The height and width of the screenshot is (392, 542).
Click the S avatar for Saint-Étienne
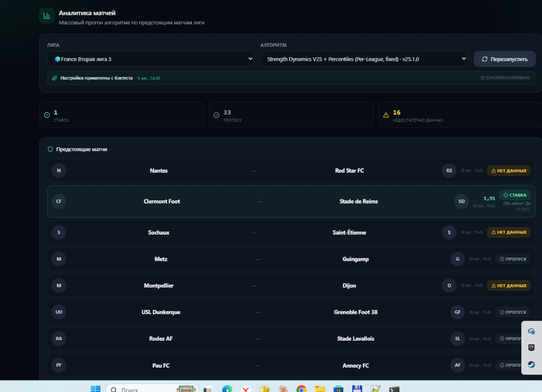click(449, 232)
